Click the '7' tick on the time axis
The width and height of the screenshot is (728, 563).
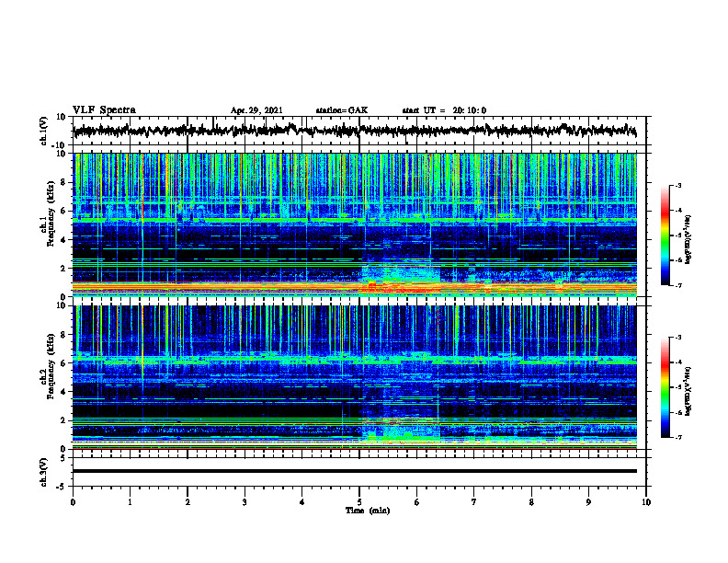tap(474, 502)
